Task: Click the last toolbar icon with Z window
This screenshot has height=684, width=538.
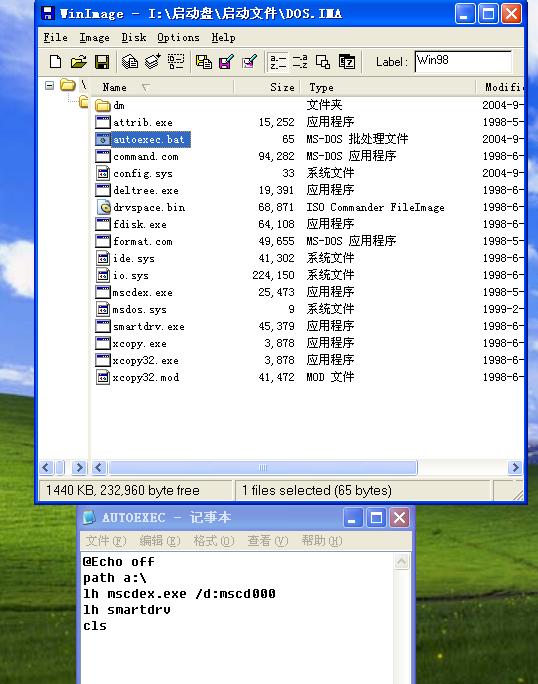Action: tap(347, 62)
